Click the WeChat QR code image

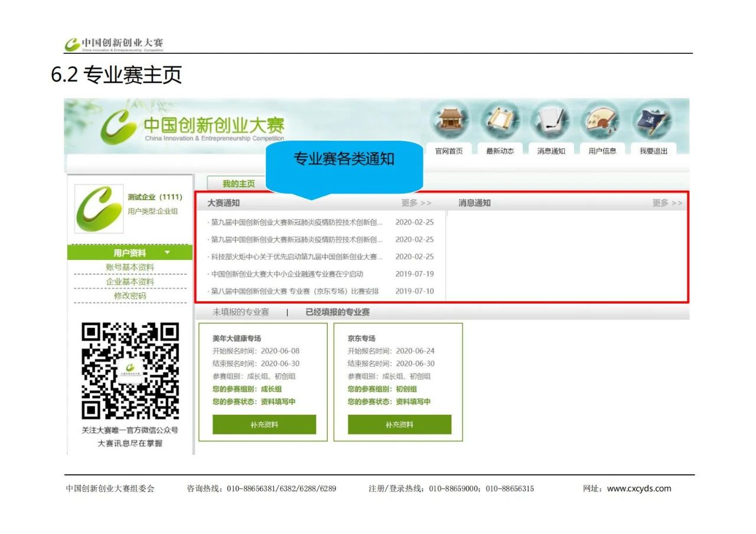tap(130, 371)
